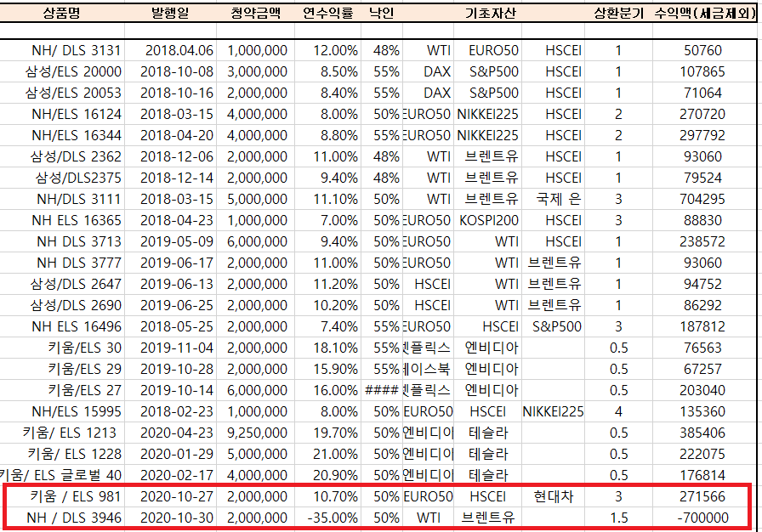This screenshot has height=532, width=762.
Task: Click the profit cell 187812
Action: coord(705,326)
